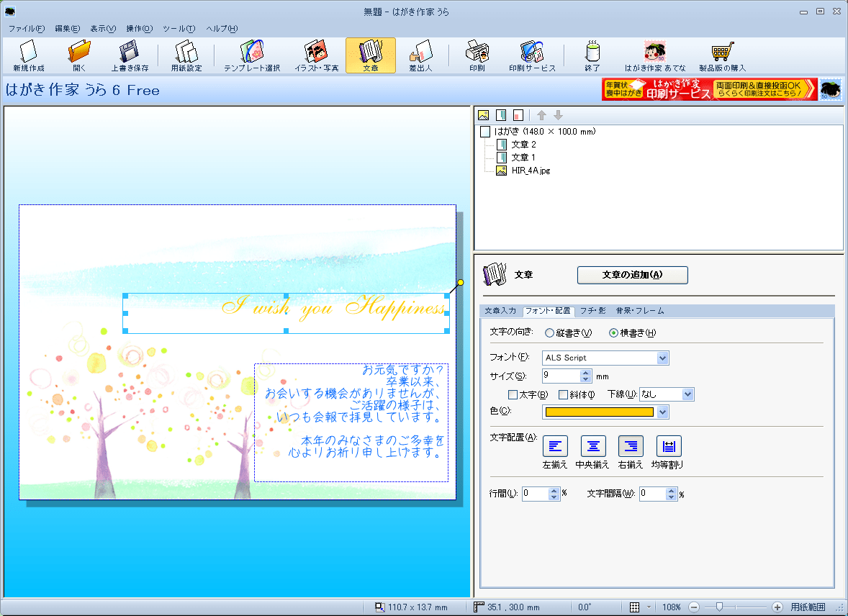Click the 文章の追加 button

click(x=632, y=275)
